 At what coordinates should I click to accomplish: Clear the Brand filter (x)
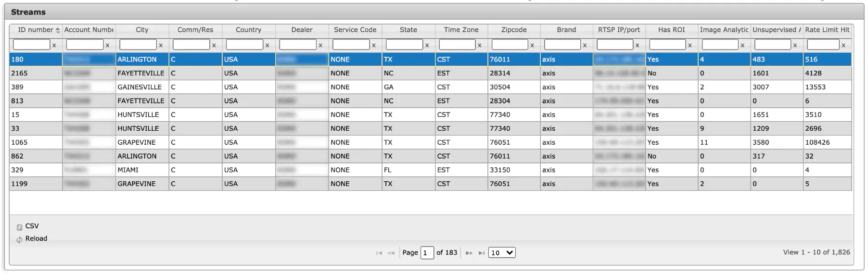click(585, 45)
